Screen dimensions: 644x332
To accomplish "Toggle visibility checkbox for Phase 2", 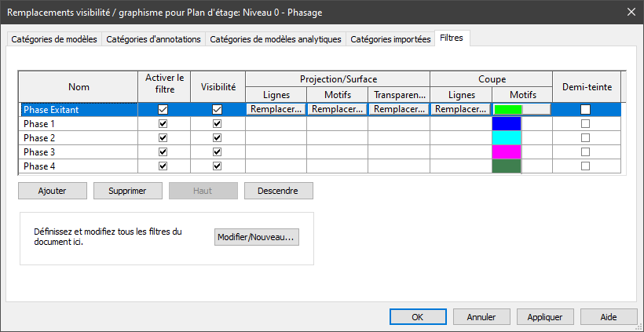I will 218,138.
